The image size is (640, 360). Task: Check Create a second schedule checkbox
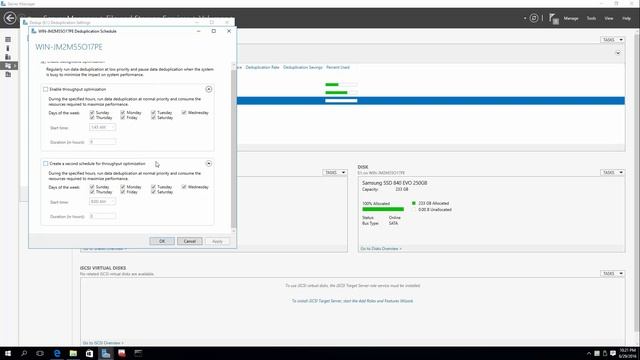click(45, 163)
